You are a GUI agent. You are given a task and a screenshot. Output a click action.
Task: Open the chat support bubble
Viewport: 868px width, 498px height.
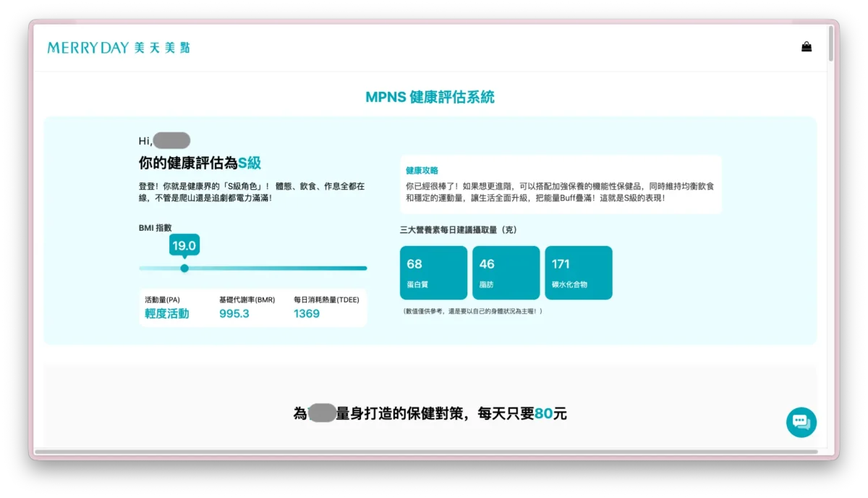801,422
